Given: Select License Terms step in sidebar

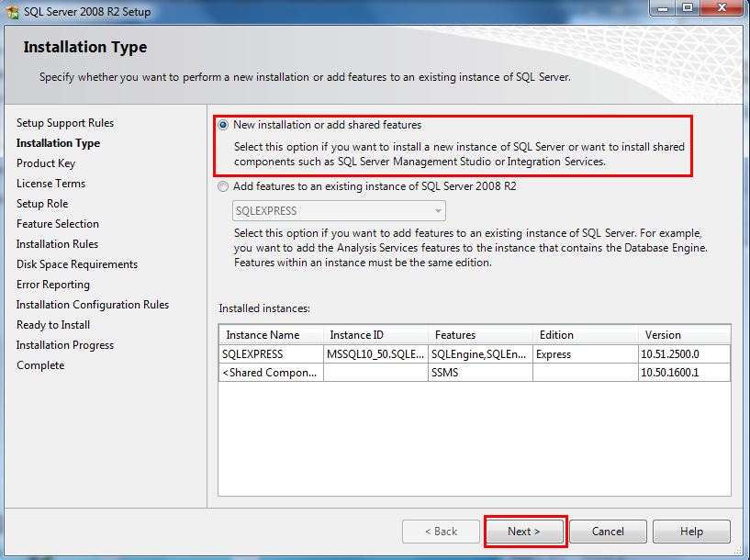Looking at the screenshot, I should click(50, 184).
